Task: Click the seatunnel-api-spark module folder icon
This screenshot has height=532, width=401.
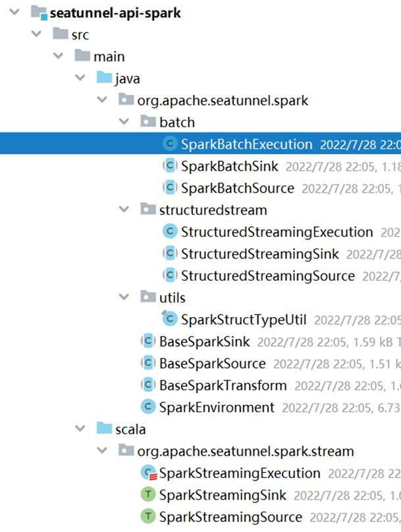Action: point(39,13)
